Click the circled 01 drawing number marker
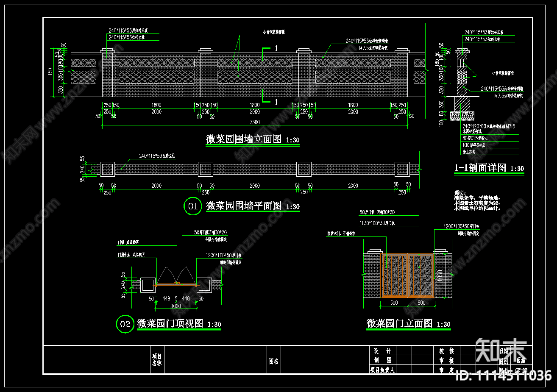Viewport: 557px width, 392px height. point(193,206)
